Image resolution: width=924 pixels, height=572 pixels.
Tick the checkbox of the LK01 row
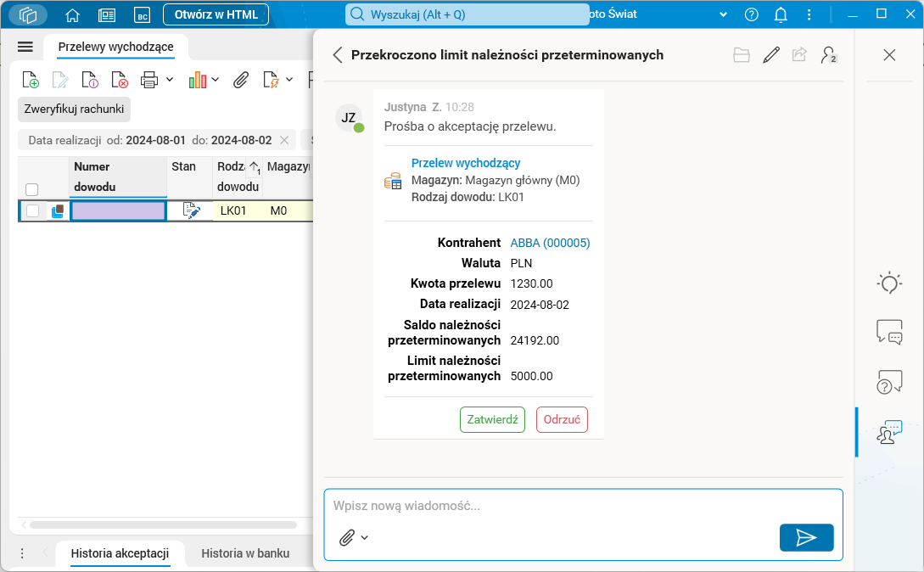coord(32,210)
